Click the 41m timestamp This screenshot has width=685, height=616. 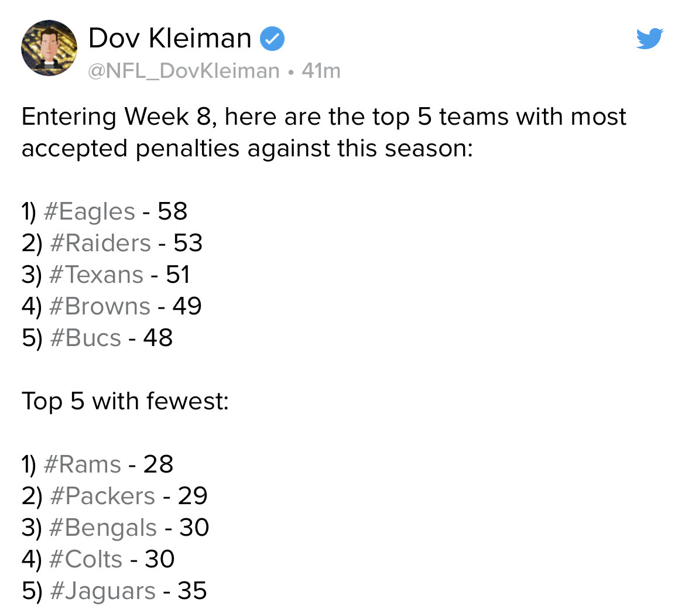[x=321, y=71]
